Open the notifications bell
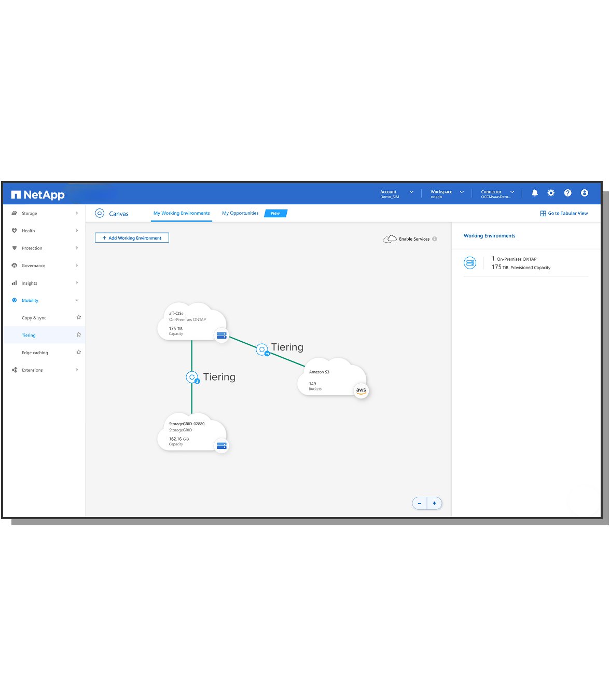The image size is (610, 700). [x=535, y=193]
